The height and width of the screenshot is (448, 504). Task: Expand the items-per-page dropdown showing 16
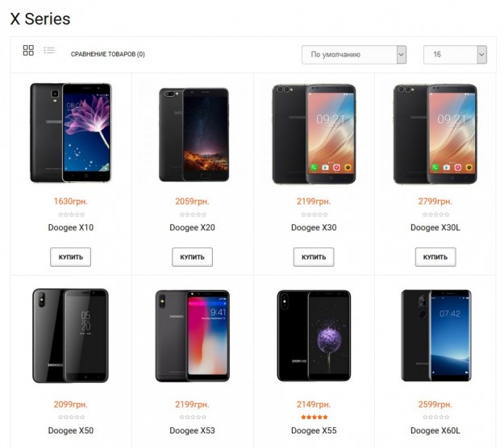pyautogui.click(x=455, y=55)
